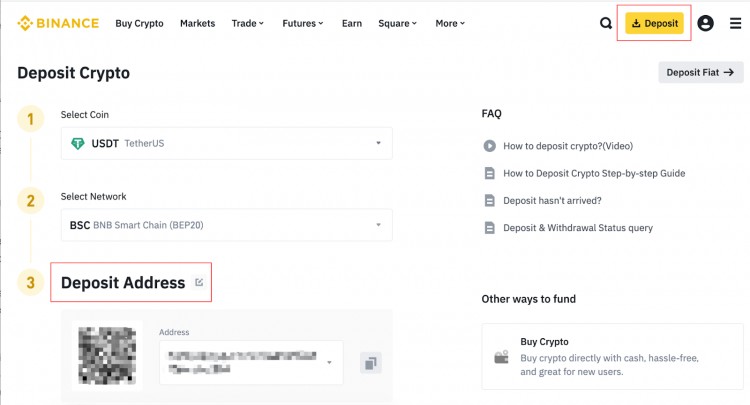Expand the Square menu

tap(397, 23)
